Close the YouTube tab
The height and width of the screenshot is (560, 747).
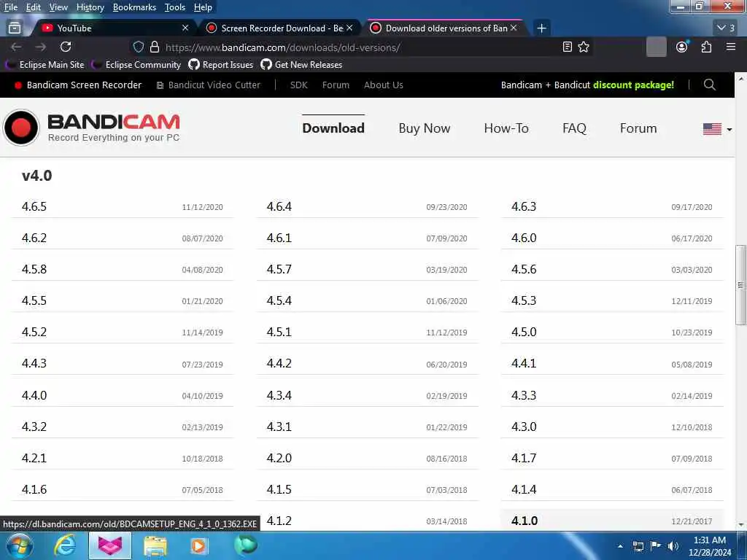click(x=185, y=28)
